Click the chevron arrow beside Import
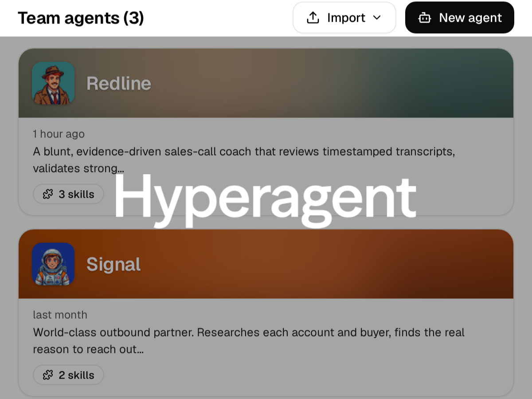The height and width of the screenshot is (399, 532). 377,18
